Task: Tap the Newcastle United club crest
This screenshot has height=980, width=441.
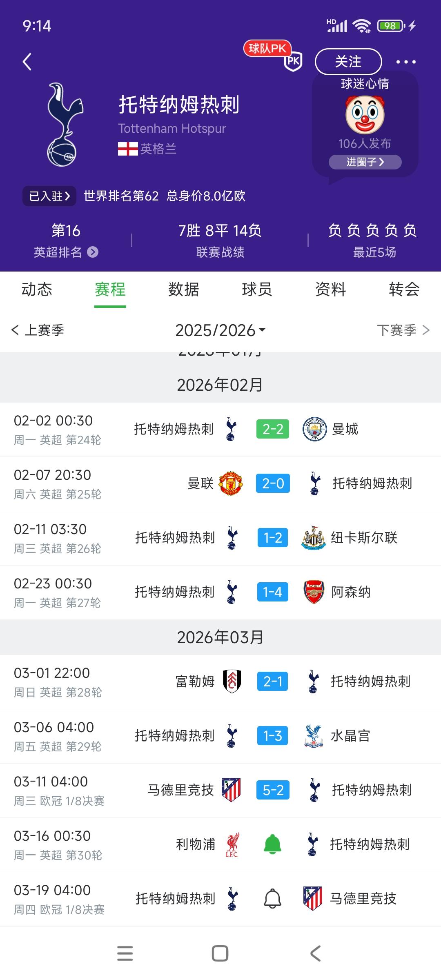Action: [313, 538]
